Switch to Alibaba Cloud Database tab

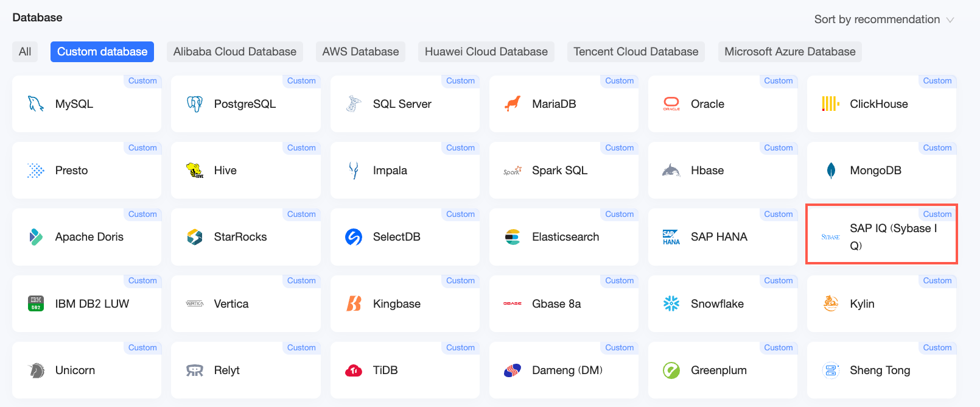[x=235, y=52]
